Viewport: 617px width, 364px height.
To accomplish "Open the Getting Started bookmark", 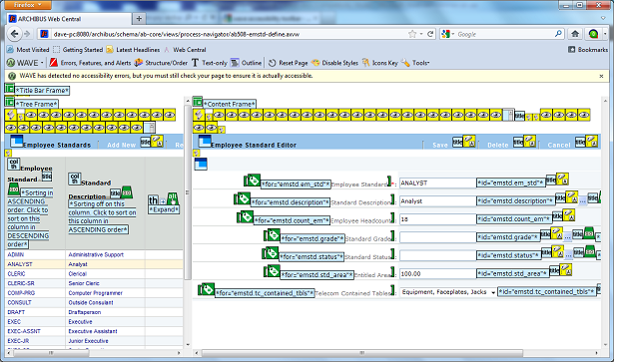I will click(x=78, y=50).
